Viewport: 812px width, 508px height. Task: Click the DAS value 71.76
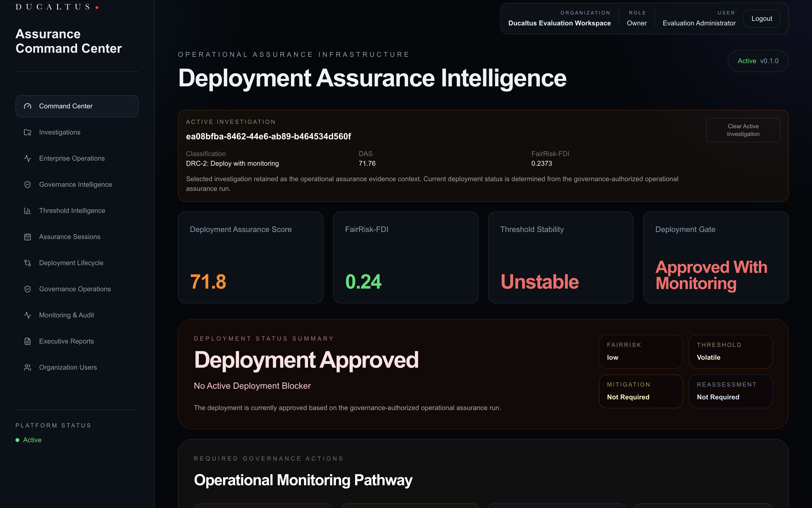pos(367,164)
